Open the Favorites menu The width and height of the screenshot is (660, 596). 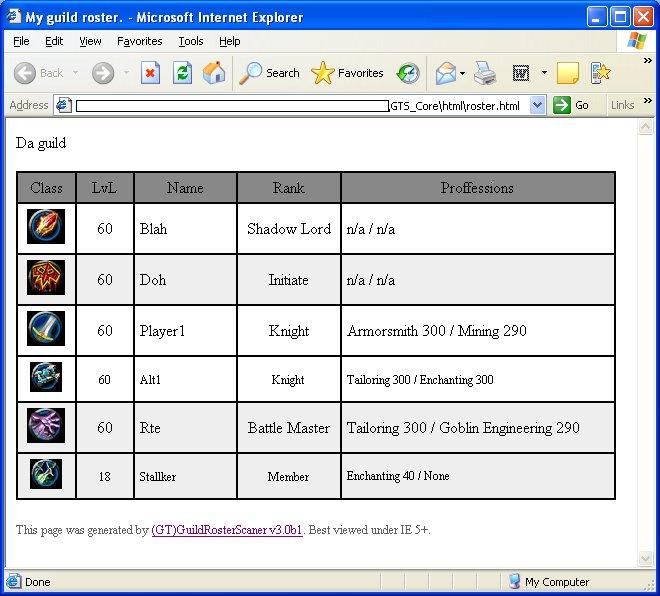tap(139, 41)
